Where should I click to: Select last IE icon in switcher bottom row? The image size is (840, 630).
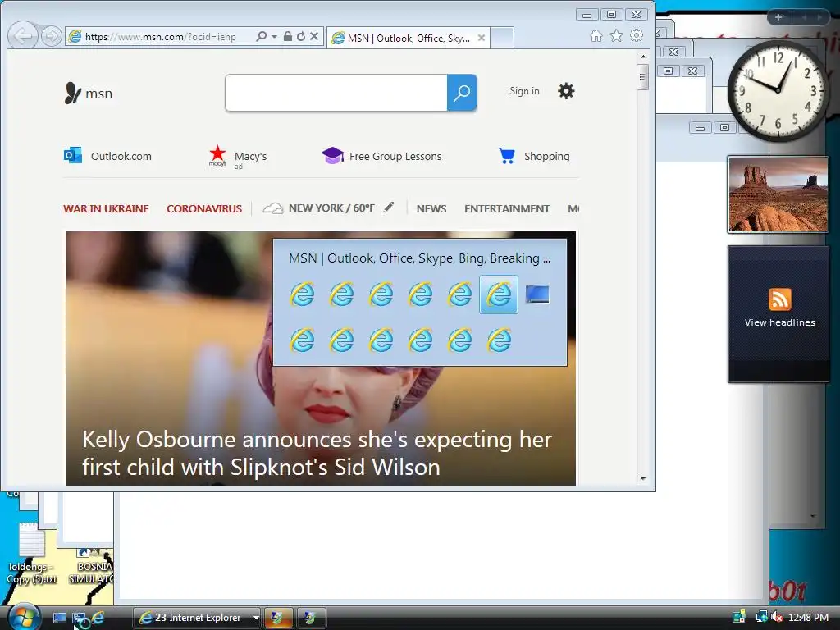499,340
